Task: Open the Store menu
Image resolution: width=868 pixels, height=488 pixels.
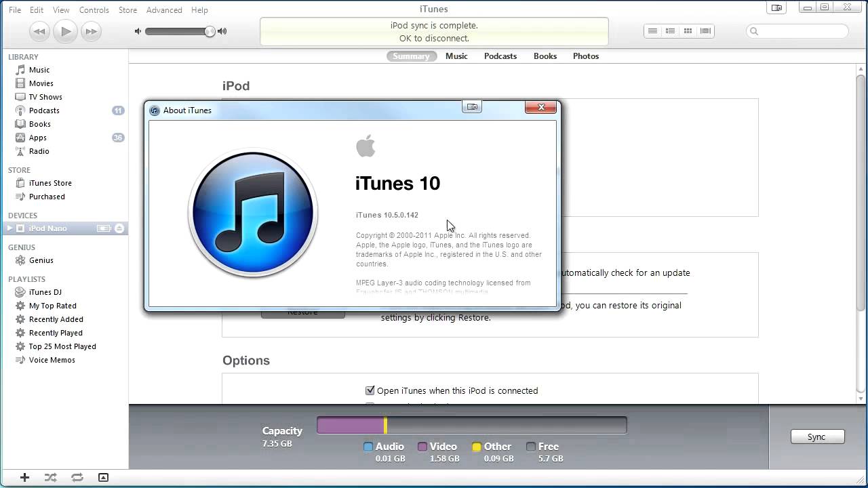Action: coord(127,10)
